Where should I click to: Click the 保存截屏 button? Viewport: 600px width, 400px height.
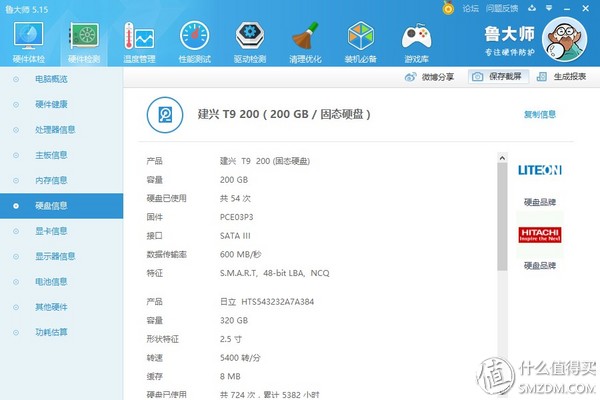click(498, 77)
